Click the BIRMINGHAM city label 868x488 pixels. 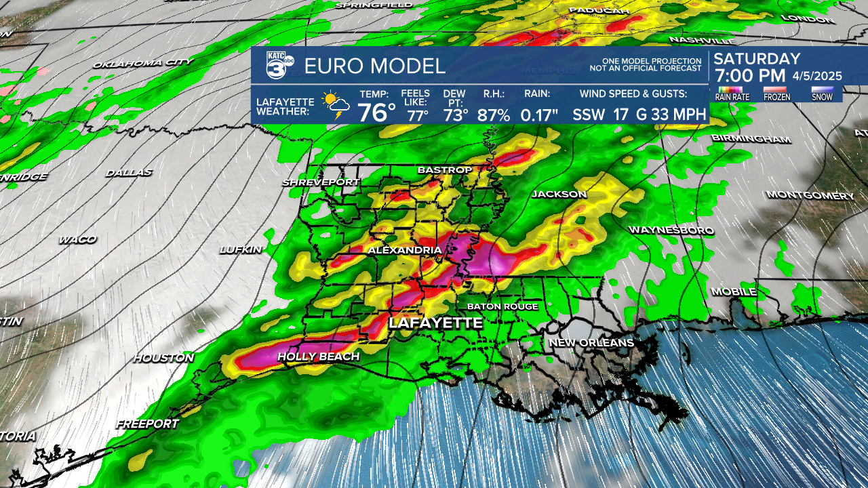click(751, 139)
